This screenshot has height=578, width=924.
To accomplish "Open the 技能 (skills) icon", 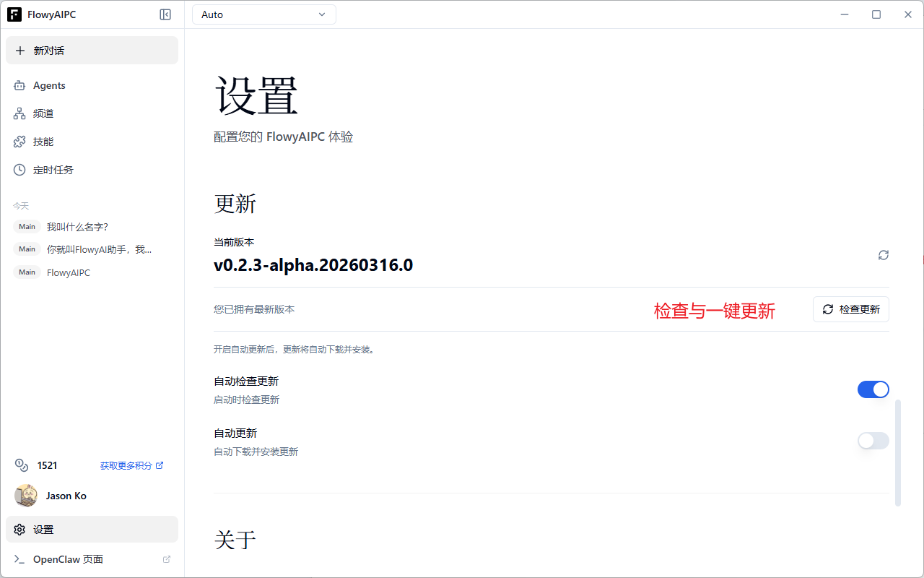I will (19, 141).
